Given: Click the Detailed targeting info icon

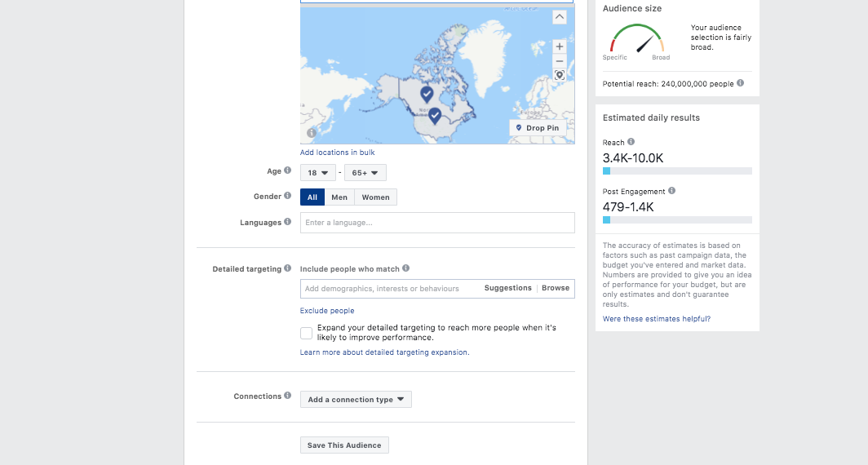Looking at the screenshot, I should [x=287, y=268].
